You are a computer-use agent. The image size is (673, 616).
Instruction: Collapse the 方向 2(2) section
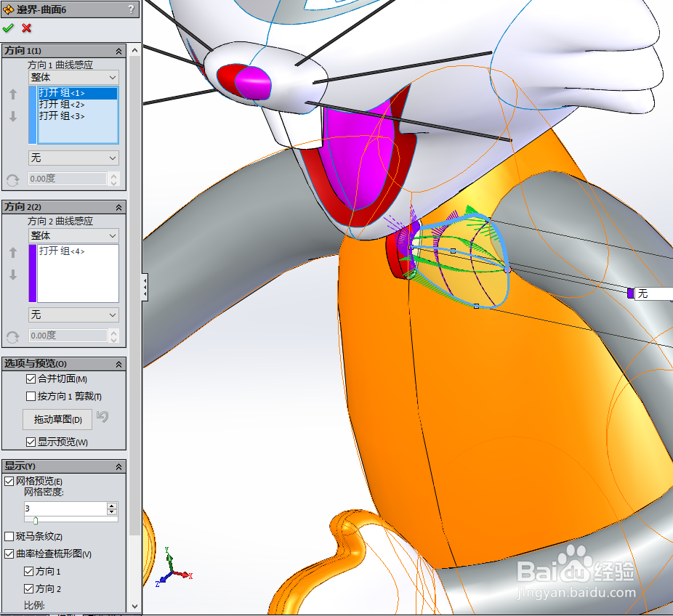pyautogui.click(x=119, y=208)
